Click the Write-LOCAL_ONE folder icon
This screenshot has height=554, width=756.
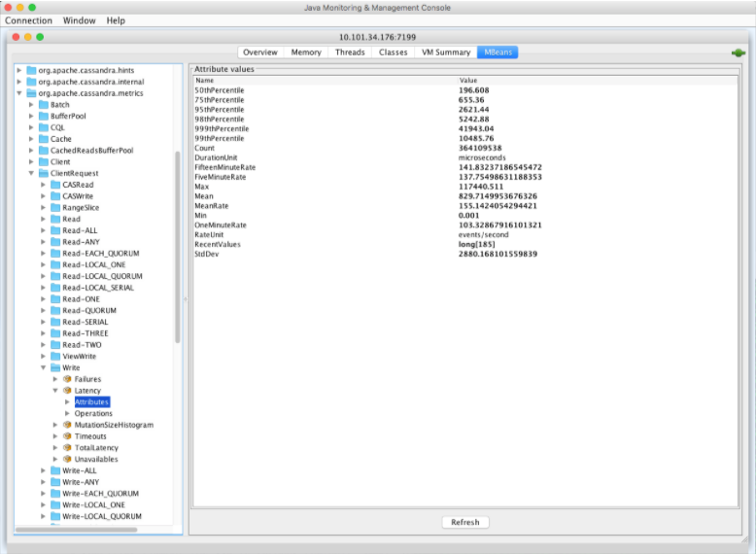point(55,504)
